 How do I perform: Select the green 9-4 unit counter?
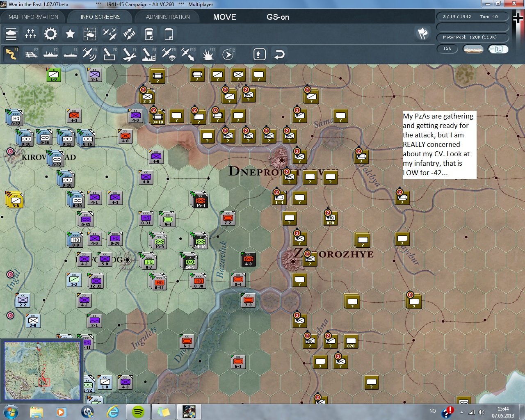point(168,220)
